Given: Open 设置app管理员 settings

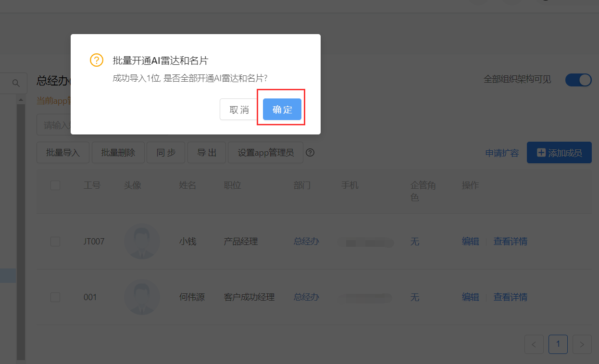Looking at the screenshot, I should 266,153.
